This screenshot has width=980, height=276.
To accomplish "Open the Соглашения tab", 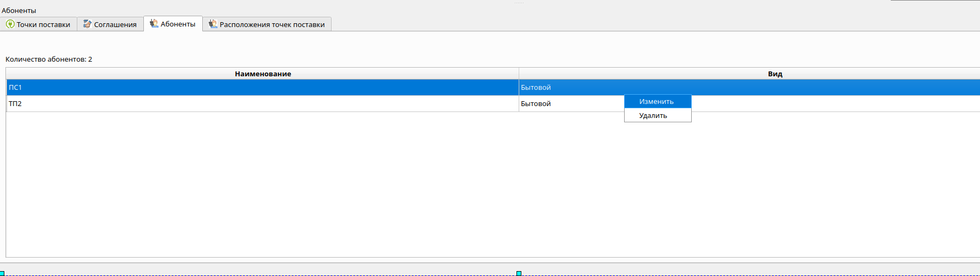I will pos(115,25).
